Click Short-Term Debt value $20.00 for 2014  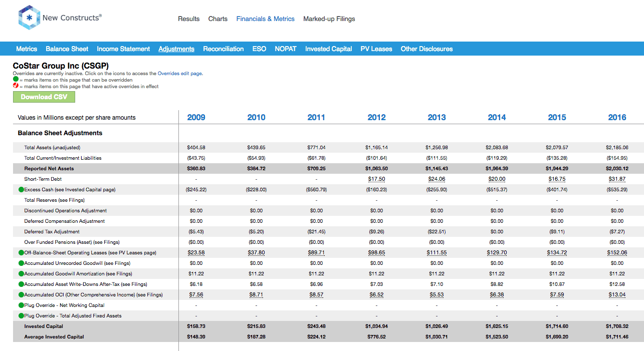coord(497,179)
